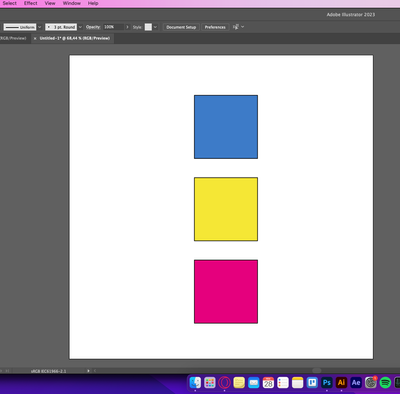The image size is (400, 394).
Task: Click the align/arrange selection icon
Action: click(236, 27)
